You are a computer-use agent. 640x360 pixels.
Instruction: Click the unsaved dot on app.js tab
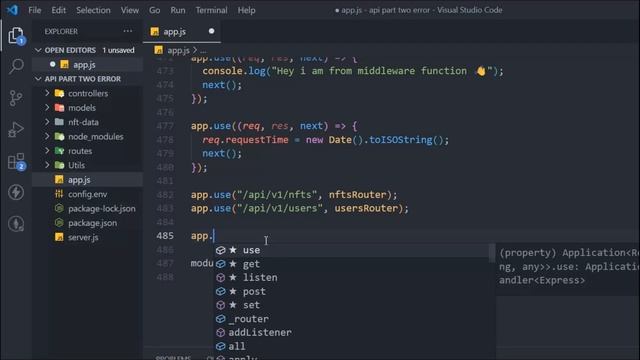[x=211, y=31]
